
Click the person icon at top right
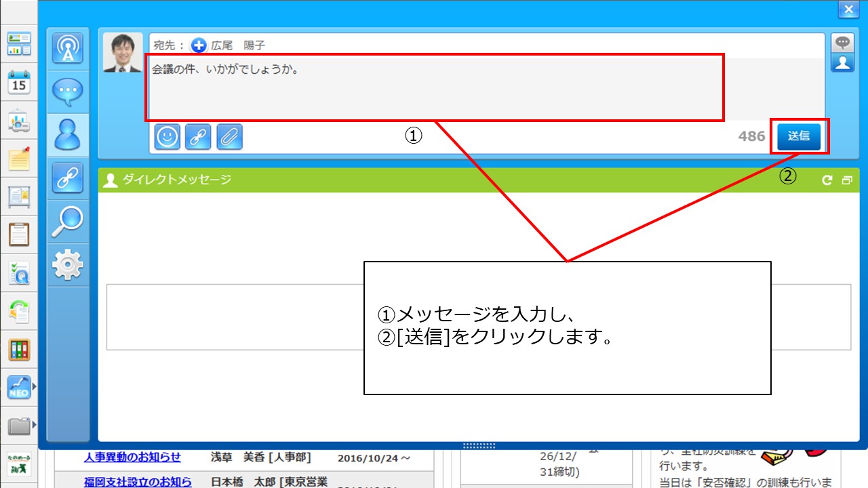point(843,62)
